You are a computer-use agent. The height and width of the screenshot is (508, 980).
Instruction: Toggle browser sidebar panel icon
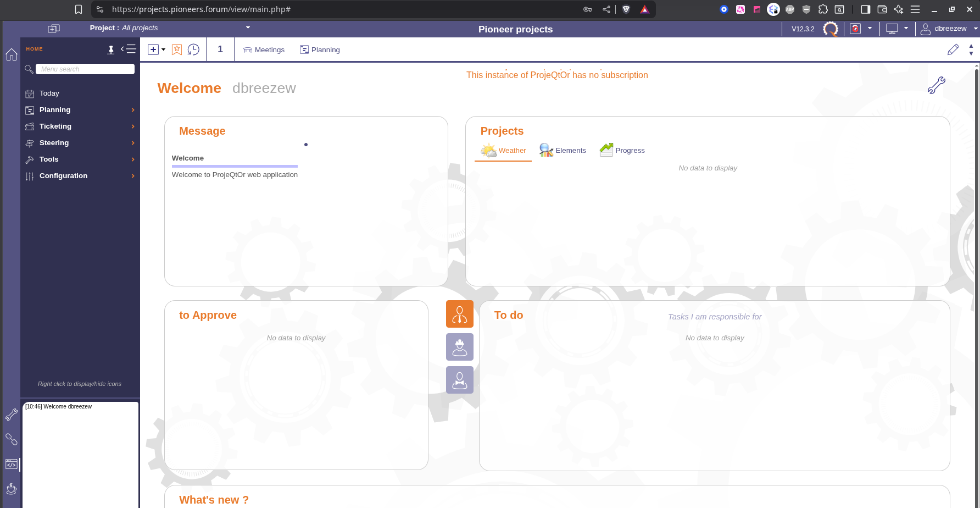point(865,9)
